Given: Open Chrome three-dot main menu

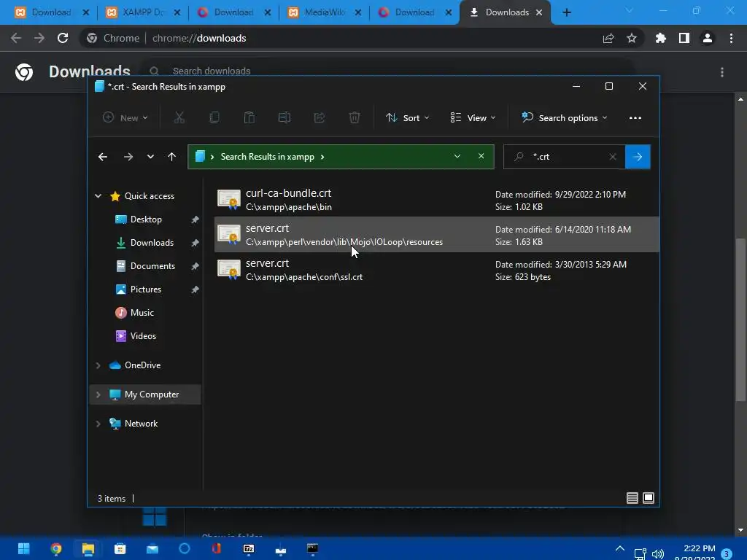Looking at the screenshot, I should coord(731,38).
